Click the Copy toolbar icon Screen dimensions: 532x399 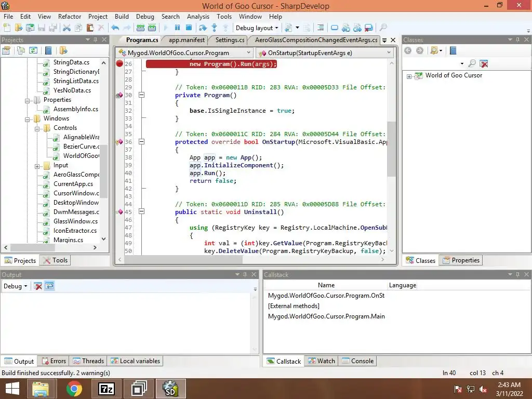(x=78, y=28)
